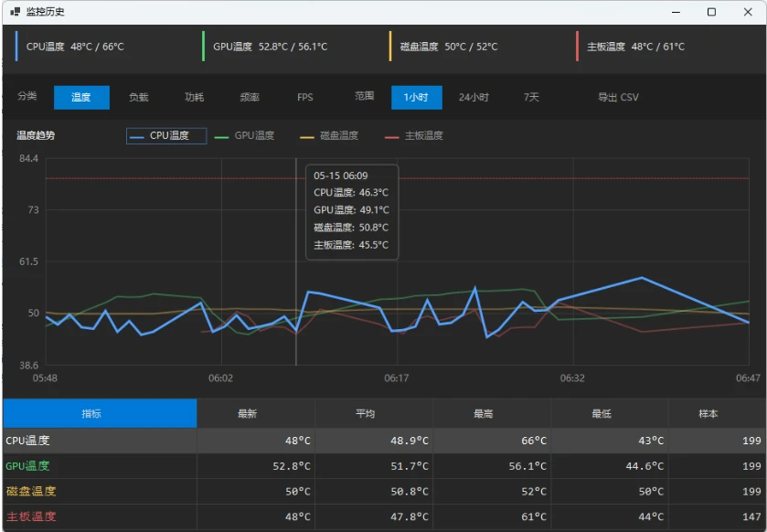Maximize the 监控历史 window
Image resolution: width=767 pixels, height=532 pixels.
tap(712, 12)
